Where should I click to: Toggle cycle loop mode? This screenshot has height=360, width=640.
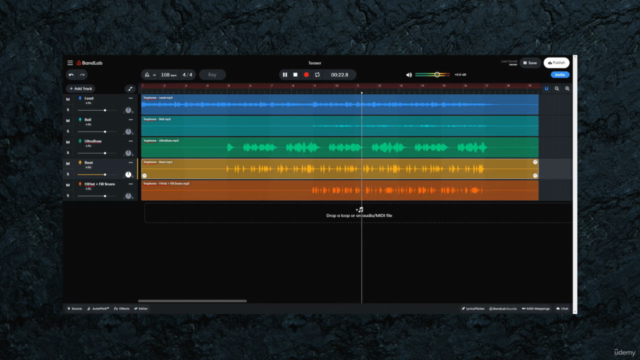click(317, 75)
